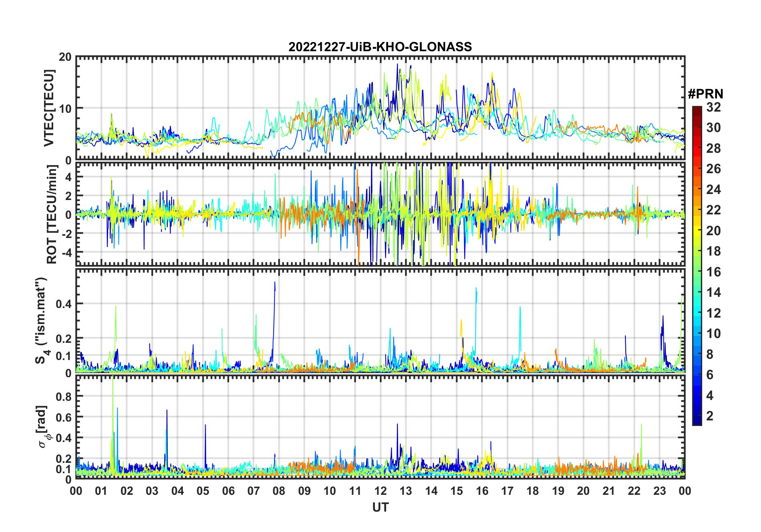Select x-axis hour label 17
The image size is (761, 532).
click(x=507, y=491)
